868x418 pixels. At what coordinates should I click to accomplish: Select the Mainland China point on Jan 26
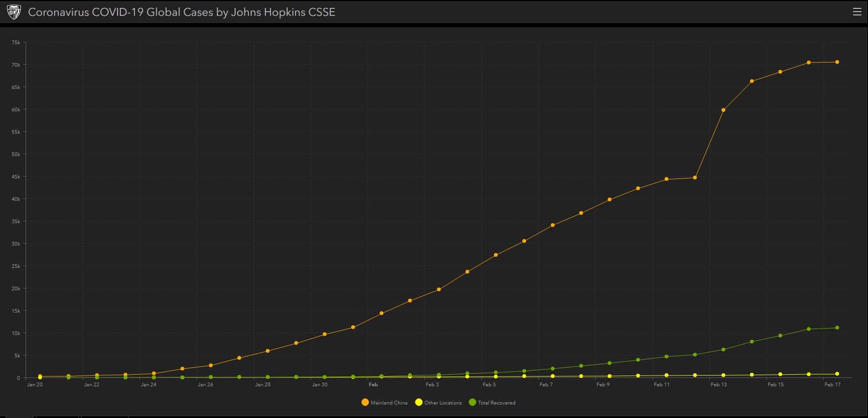pyautogui.click(x=211, y=366)
